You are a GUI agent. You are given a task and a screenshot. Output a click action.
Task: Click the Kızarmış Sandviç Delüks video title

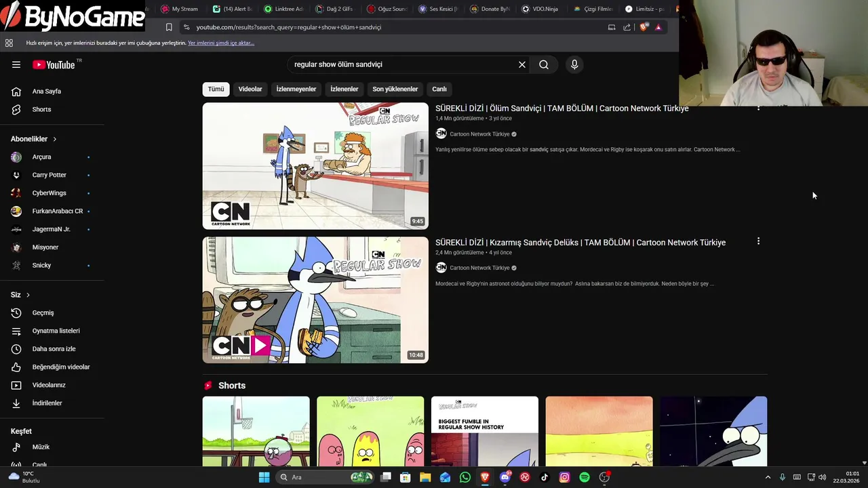pos(580,243)
